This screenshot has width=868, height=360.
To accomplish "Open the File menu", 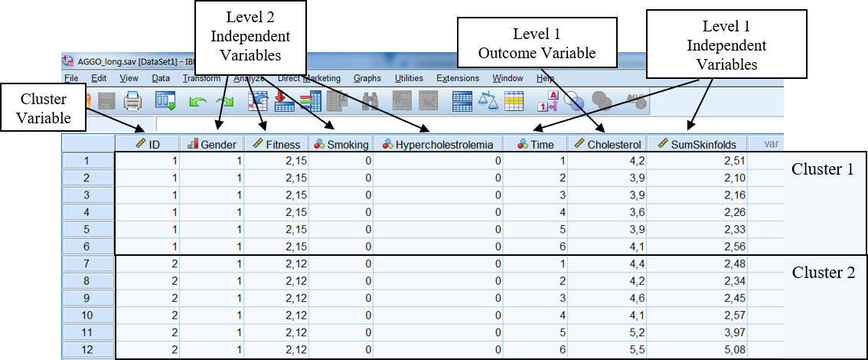I will (x=71, y=78).
